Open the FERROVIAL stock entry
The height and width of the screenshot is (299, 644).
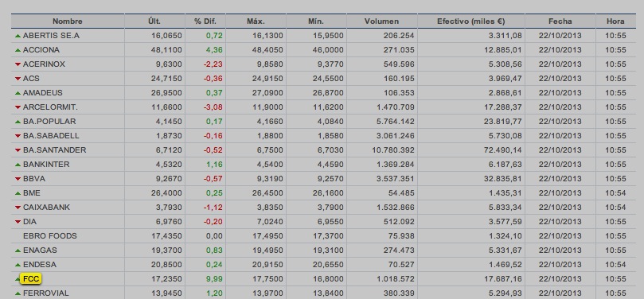pyautogui.click(x=46, y=293)
